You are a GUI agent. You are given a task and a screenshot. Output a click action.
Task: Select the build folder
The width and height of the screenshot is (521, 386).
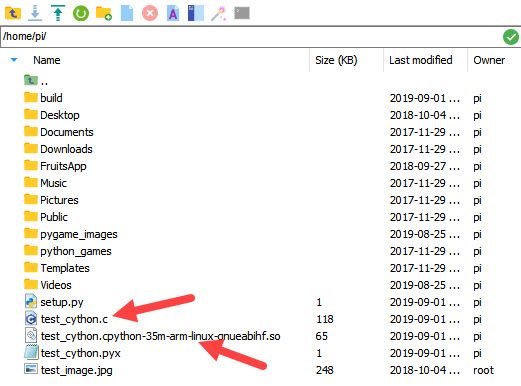(43, 98)
